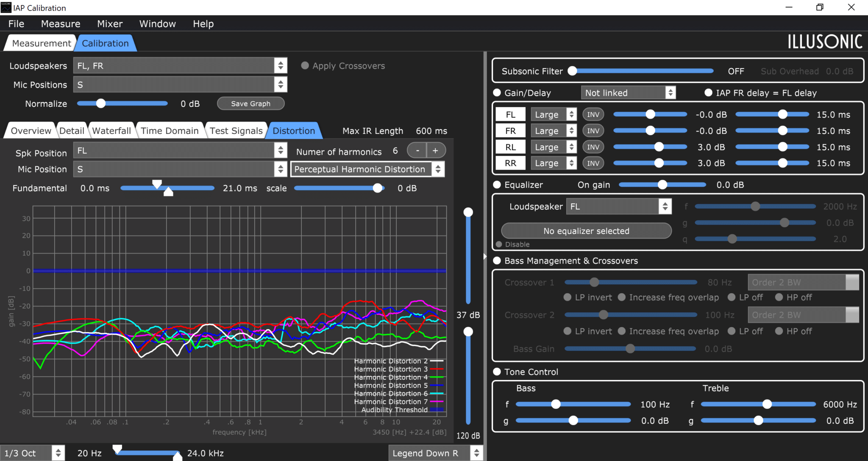Click the Save Graph button
The image size is (868, 461).
point(250,103)
